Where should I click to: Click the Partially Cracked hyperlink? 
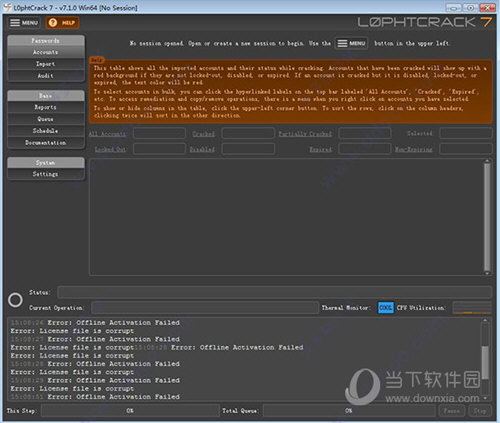click(305, 134)
